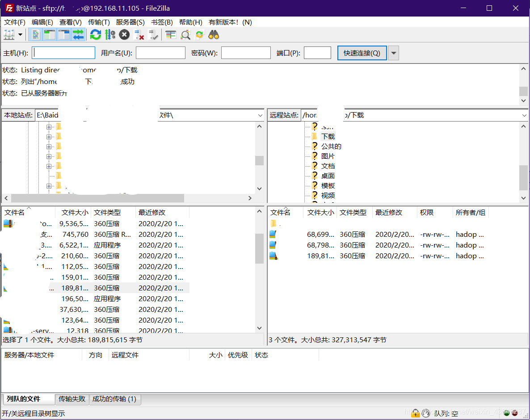Switch to the 列队的文件 tab

point(29,399)
